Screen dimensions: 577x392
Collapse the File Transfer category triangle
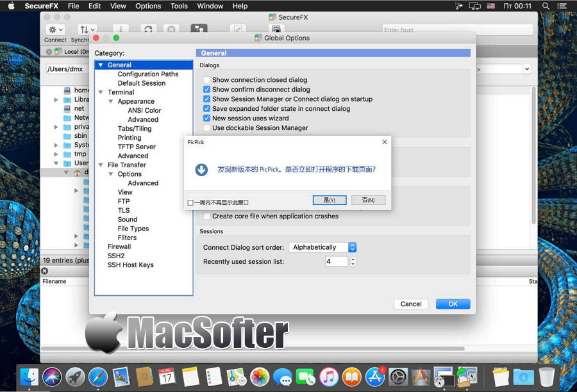(101, 165)
